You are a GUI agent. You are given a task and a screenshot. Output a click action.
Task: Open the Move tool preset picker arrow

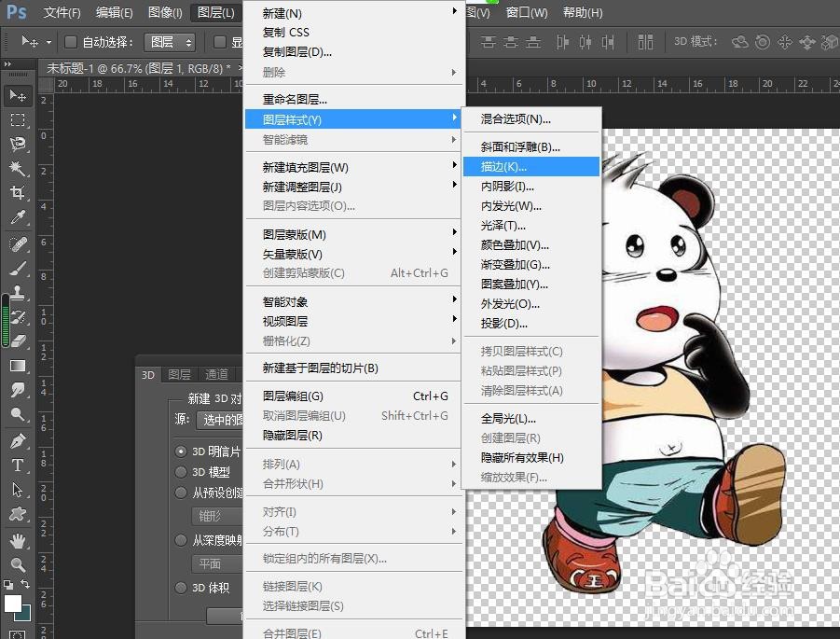pyautogui.click(x=48, y=42)
